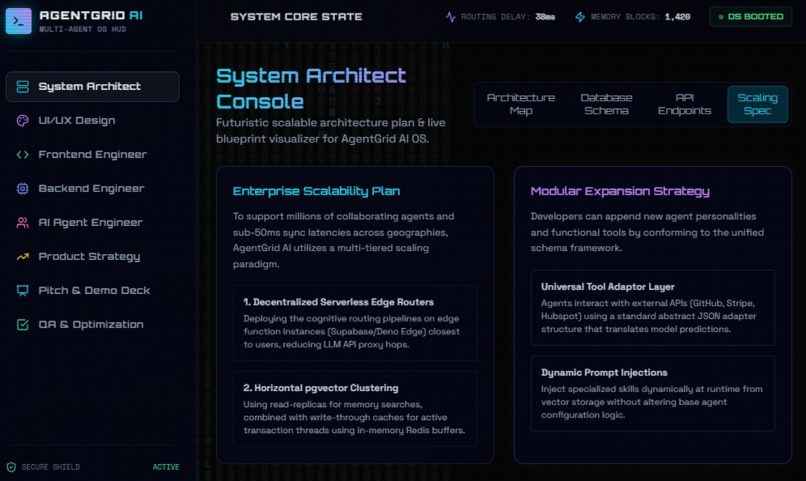Click the memory blocks 1,420 value
Image resolution: width=806 pixels, height=481 pixels.
[x=677, y=17]
